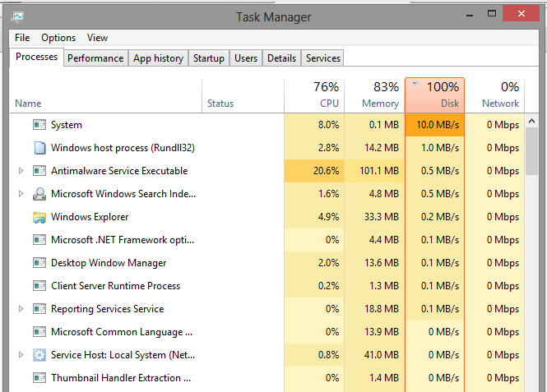Click the Service Host: Local System gear icon
Screen dimensions: 547x392
click(x=39, y=355)
